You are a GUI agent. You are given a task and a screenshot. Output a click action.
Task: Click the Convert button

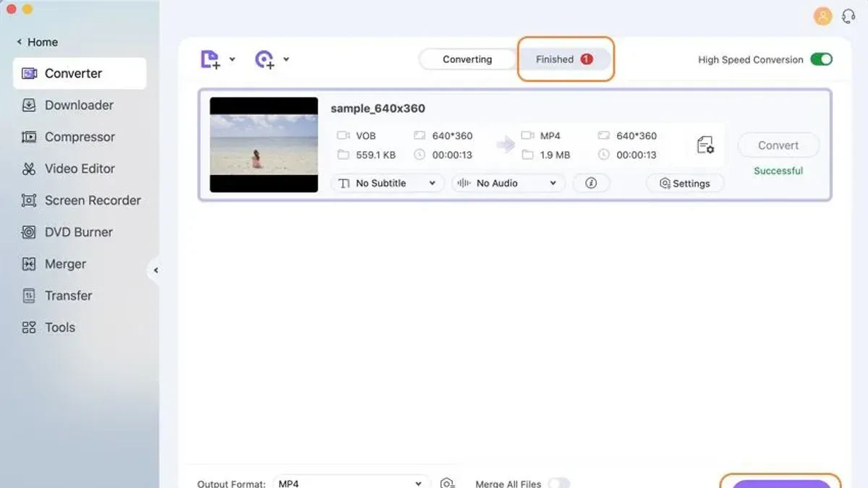point(778,145)
